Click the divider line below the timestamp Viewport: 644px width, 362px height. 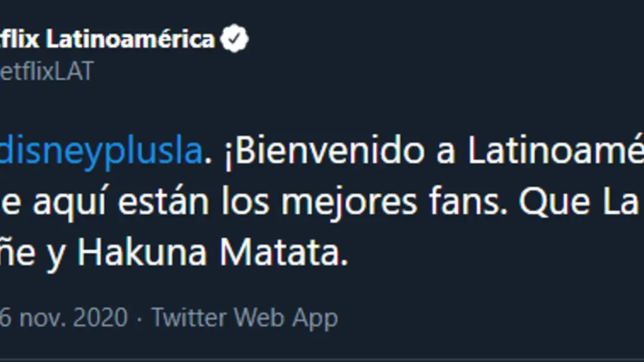click(x=322, y=360)
